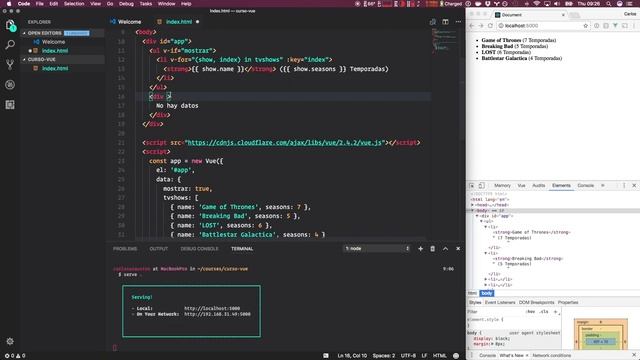Click the 'Spaces: 2' indentation status item
The image size is (640, 360).
(384, 356)
